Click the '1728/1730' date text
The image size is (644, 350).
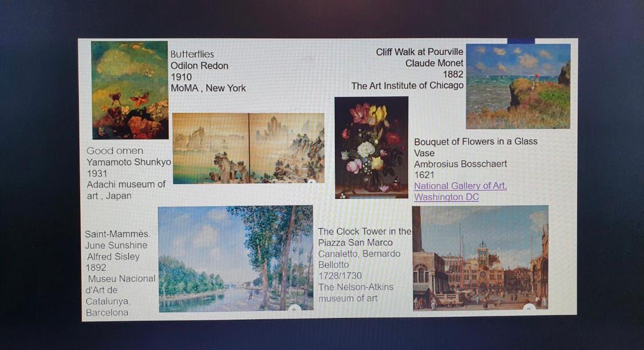pyautogui.click(x=340, y=276)
